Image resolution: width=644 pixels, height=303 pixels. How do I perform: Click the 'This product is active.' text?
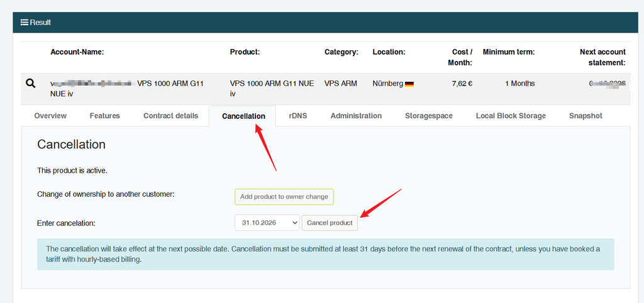[x=72, y=170]
